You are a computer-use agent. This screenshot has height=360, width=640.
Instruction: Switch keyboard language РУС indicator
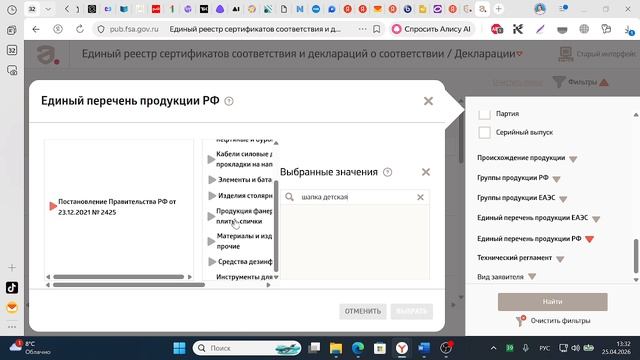544,348
